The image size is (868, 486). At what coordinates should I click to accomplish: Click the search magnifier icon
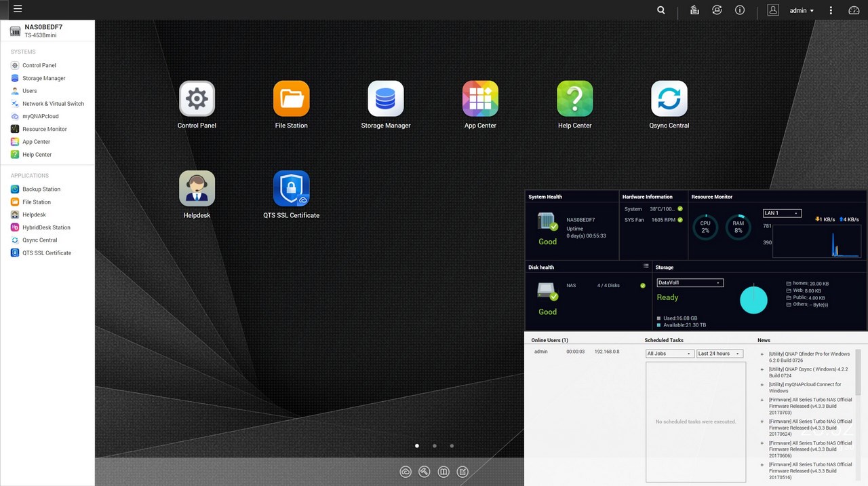point(661,10)
